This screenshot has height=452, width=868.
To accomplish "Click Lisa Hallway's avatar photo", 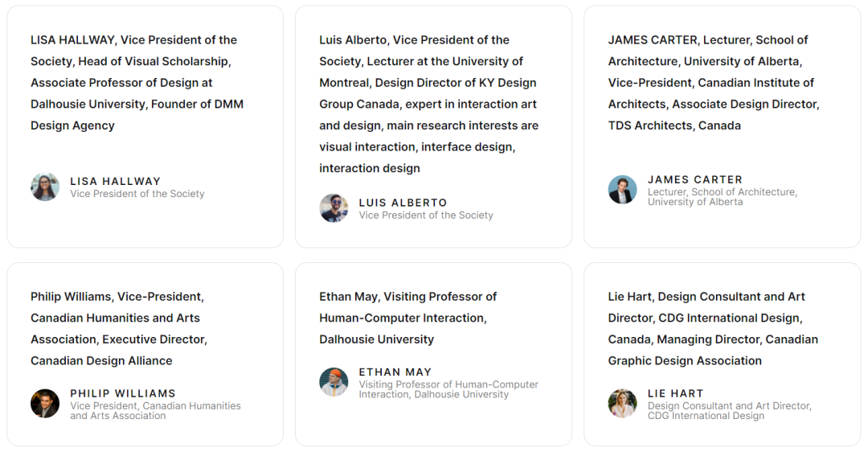I will tap(45, 187).
